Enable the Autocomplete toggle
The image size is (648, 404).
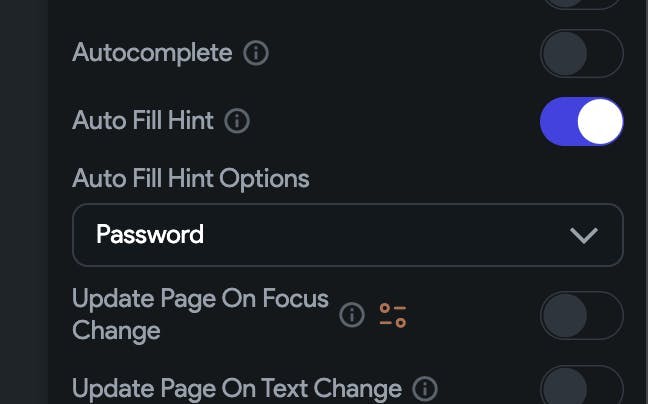581,53
